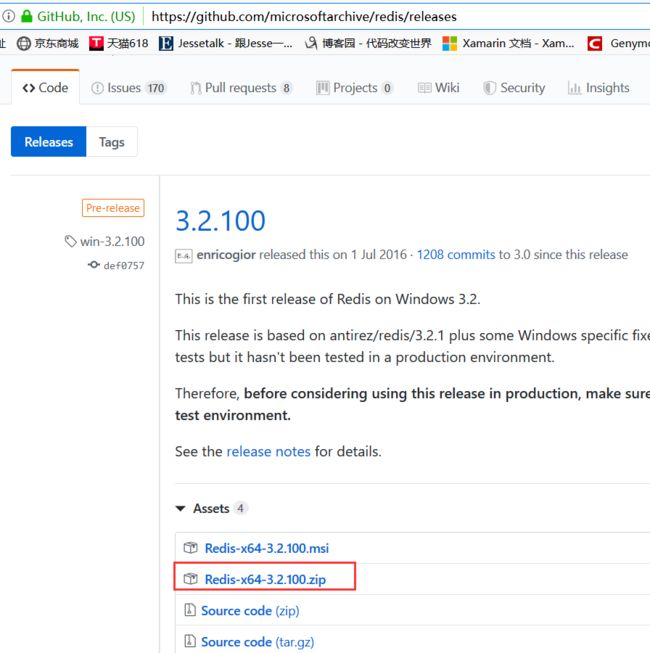Click the package icon of Redis-x64-3.2.100.msi
650x653 pixels.
pyautogui.click(x=191, y=547)
